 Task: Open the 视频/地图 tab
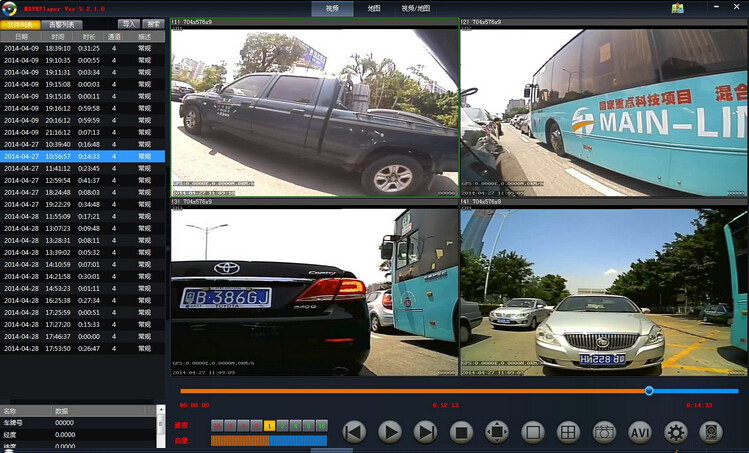pos(416,9)
